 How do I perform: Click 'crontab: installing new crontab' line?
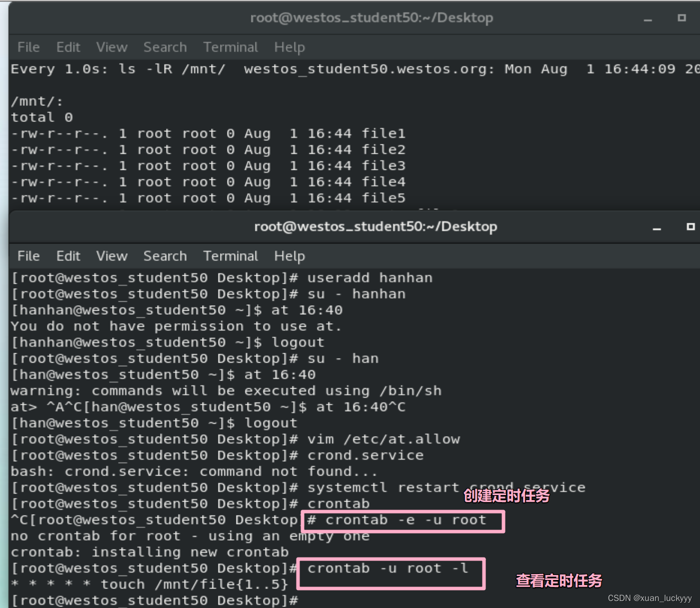[x=149, y=552]
